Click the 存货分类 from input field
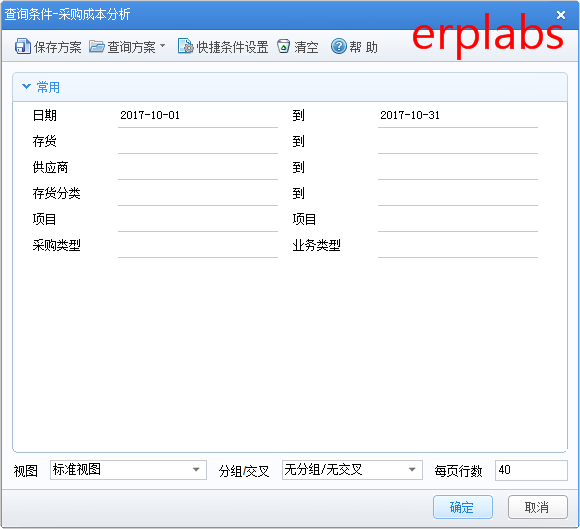580x529 pixels. [198, 194]
